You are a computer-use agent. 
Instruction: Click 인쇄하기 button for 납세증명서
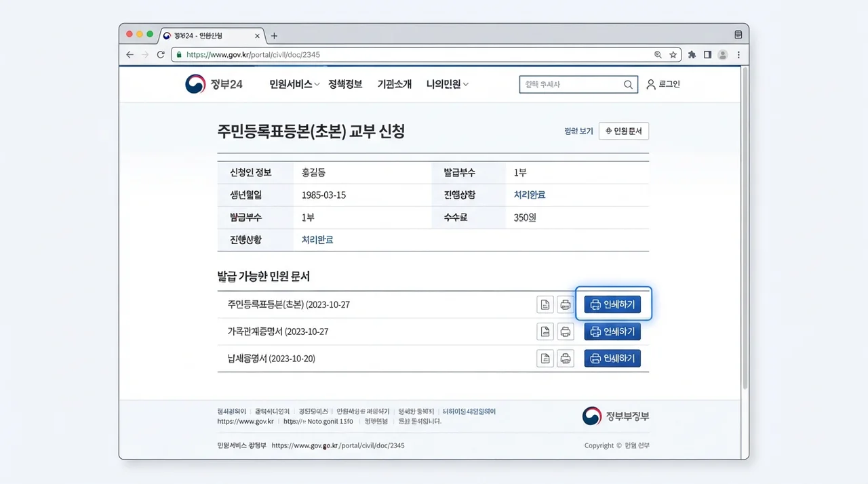click(612, 359)
